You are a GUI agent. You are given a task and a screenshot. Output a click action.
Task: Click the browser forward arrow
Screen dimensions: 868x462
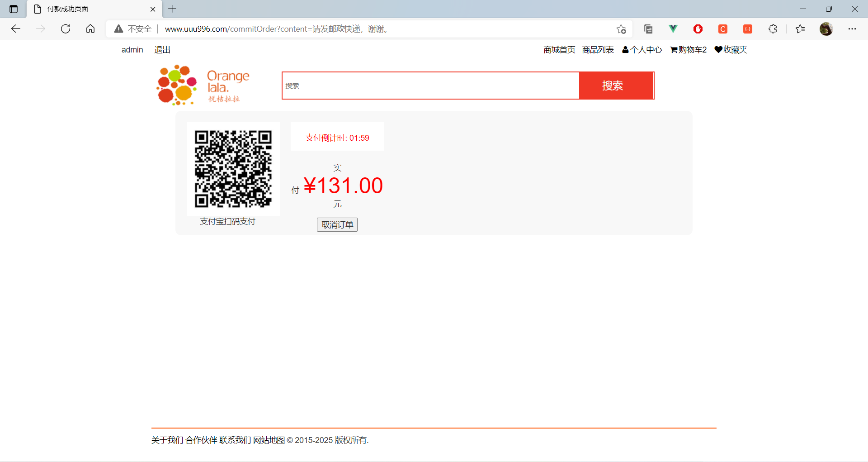[x=41, y=29]
